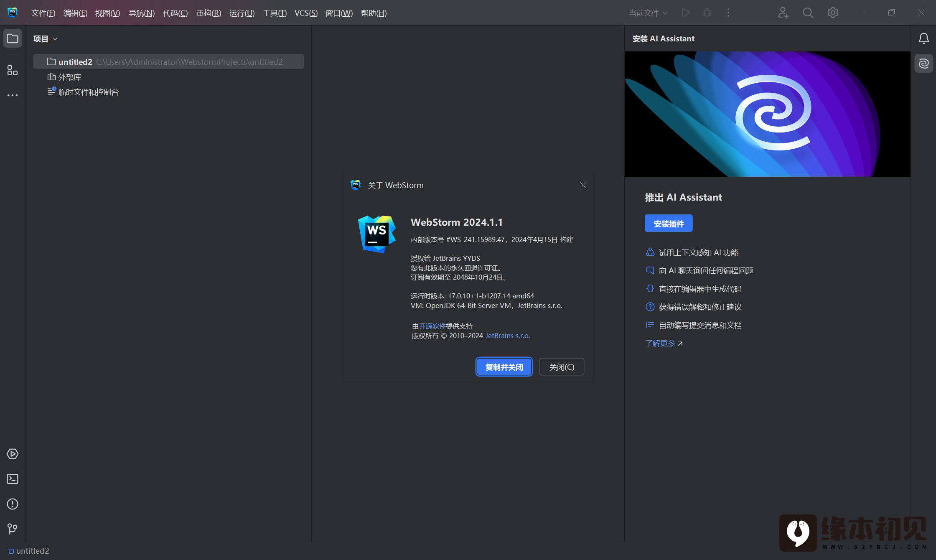Click the 复制并关闭 button
The width and height of the screenshot is (936, 560).
pyautogui.click(x=504, y=367)
